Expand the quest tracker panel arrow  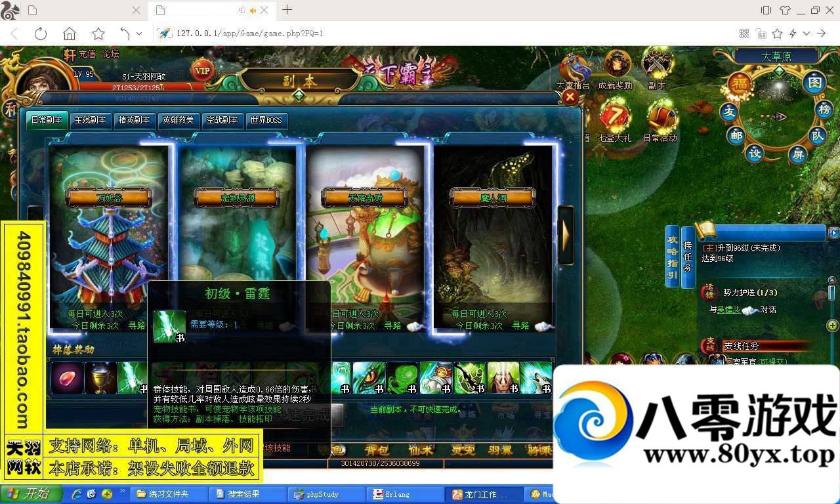tap(833, 233)
